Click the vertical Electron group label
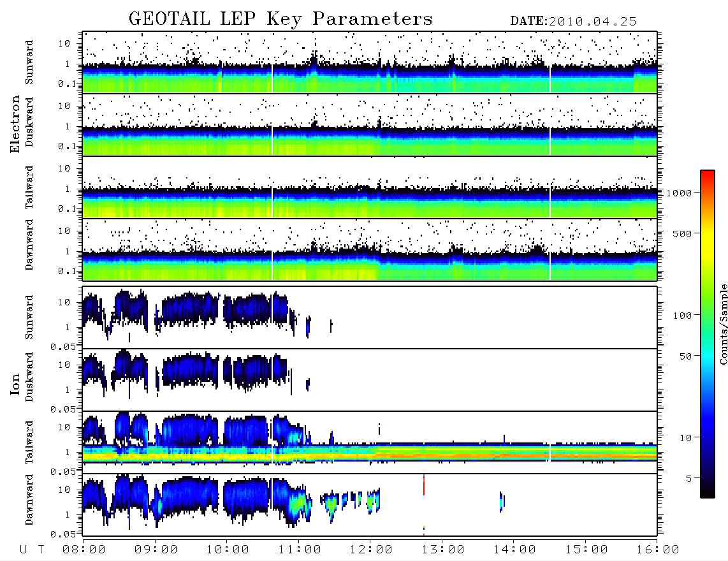This screenshot has width=728, height=561. (15, 124)
